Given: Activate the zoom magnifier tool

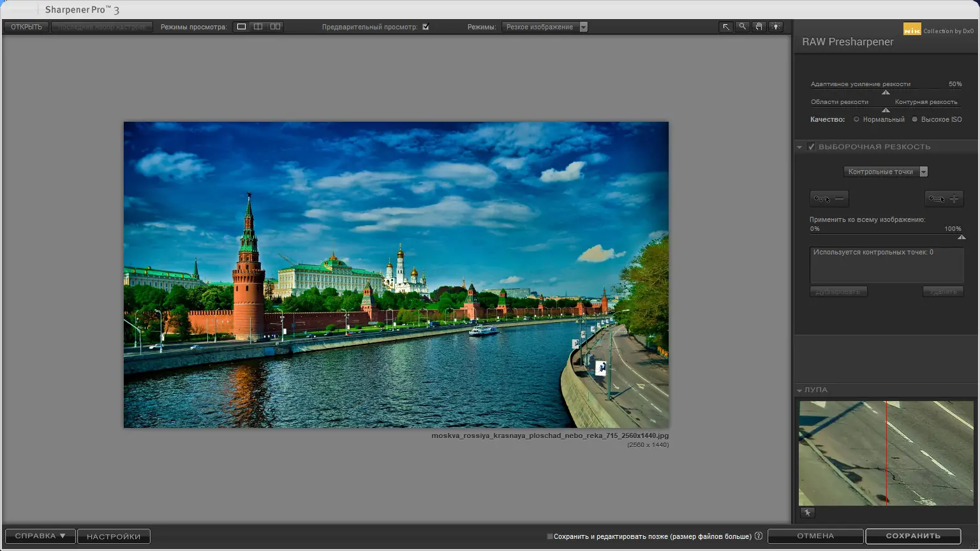Looking at the screenshot, I should (742, 27).
